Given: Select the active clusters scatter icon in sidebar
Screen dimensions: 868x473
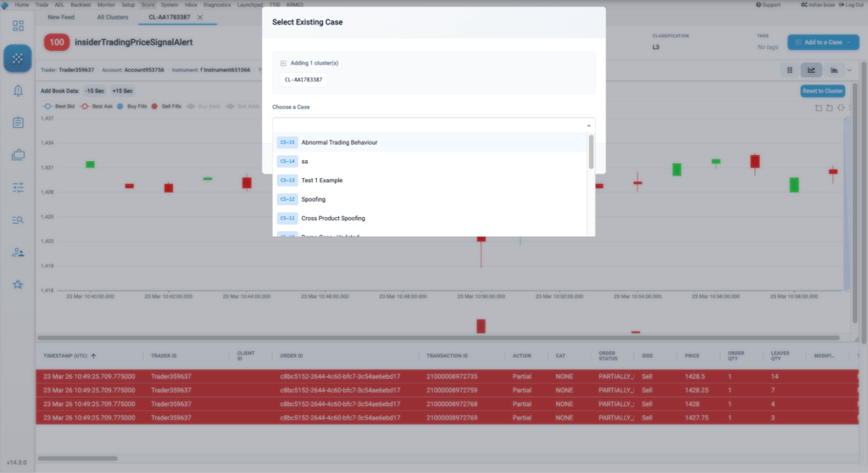Looking at the screenshot, I should click(x=18, y=58).
